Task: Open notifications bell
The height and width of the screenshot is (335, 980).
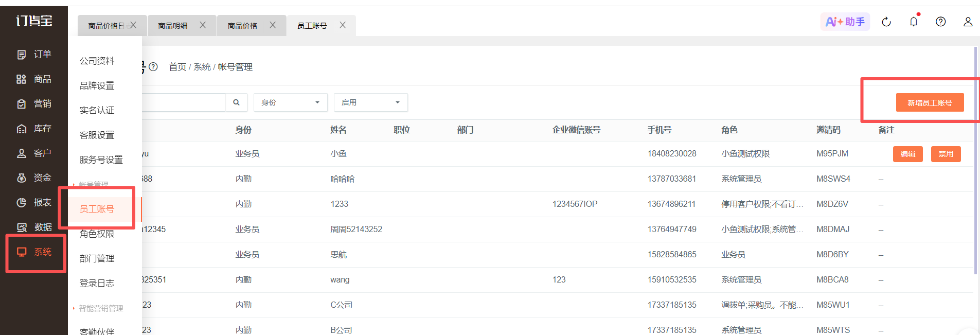Action: pos(914,22)
